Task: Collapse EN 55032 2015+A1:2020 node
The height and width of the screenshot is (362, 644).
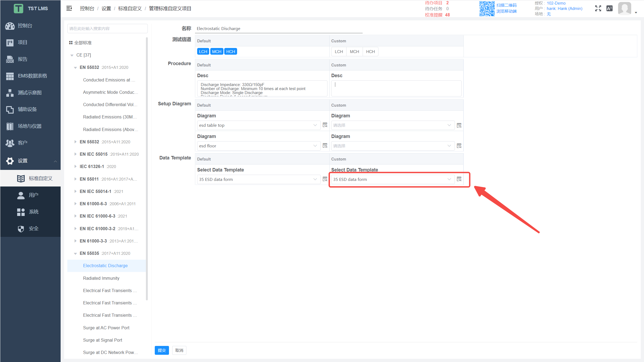Action: [75, 68]
